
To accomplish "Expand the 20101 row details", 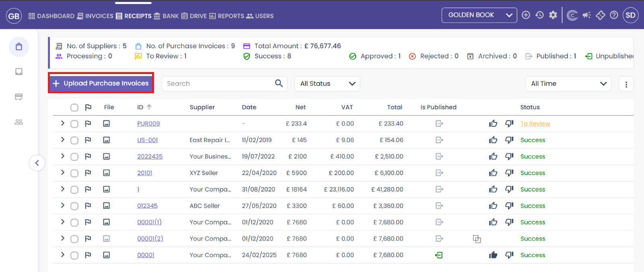I will pos(62,173).
